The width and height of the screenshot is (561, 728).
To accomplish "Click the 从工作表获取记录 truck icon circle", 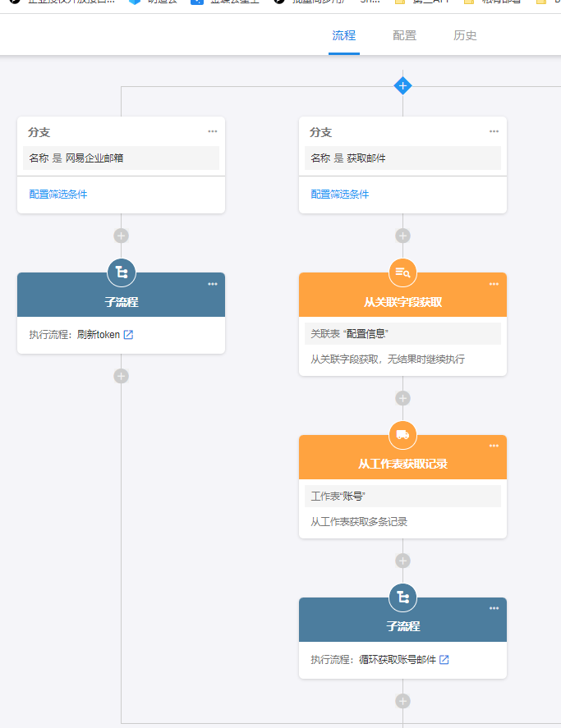I will (402, 435).
